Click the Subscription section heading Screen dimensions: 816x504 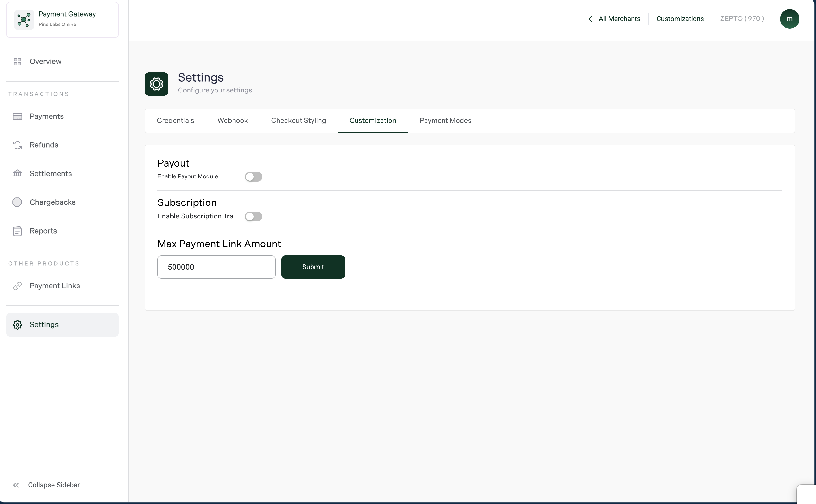coord(187,203)
